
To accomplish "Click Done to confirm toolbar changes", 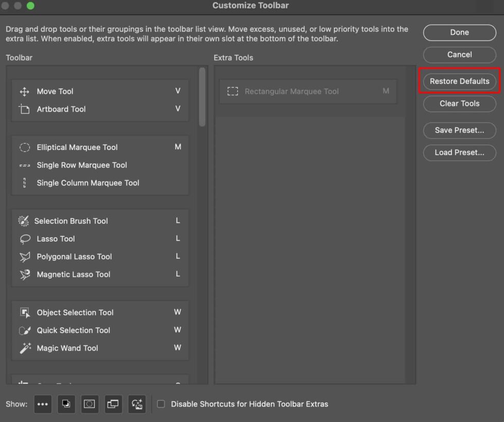I will (459, 32).
